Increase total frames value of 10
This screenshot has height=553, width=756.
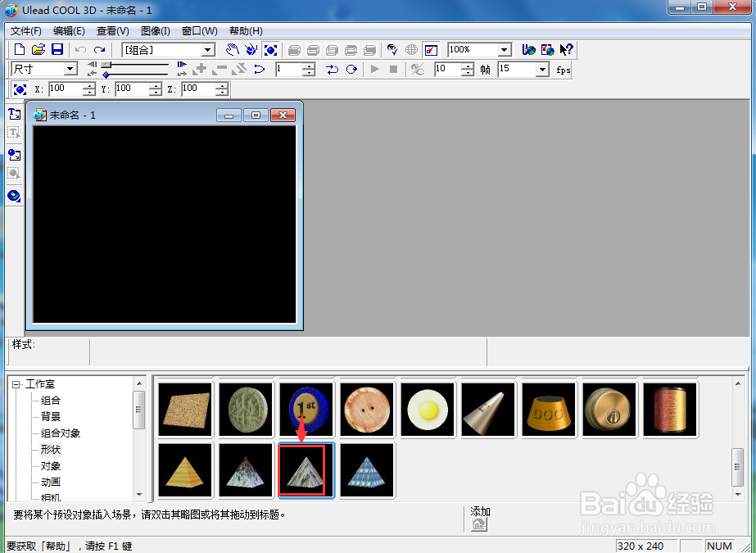[467, 66]
